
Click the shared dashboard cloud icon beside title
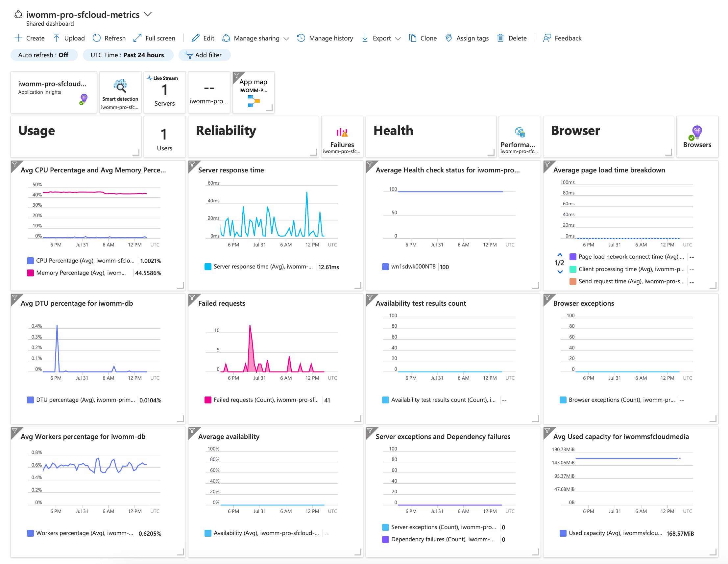click(18, 14)
